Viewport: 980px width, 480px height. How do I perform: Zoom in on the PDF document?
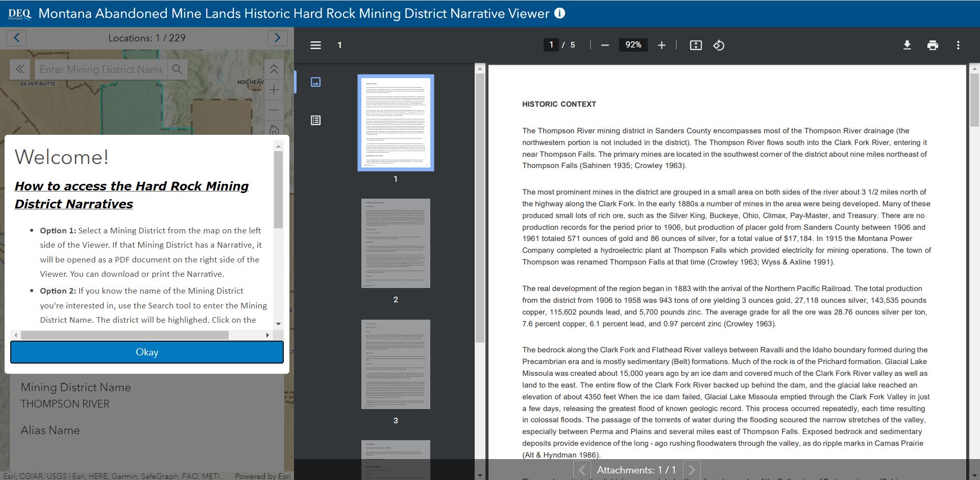(661, 45)
